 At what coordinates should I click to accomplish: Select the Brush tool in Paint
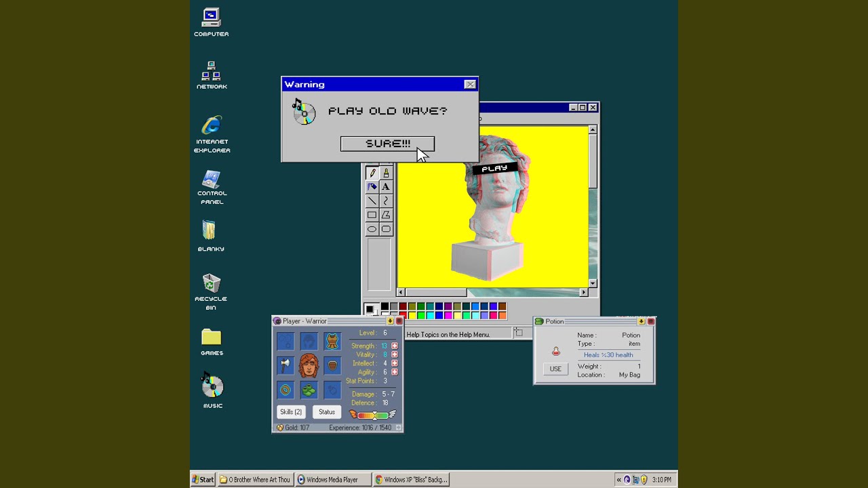click(x=386, y=173)
